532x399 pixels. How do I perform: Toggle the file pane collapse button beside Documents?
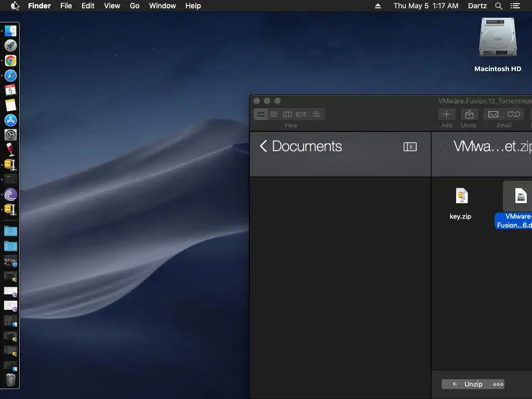(410, 147)
